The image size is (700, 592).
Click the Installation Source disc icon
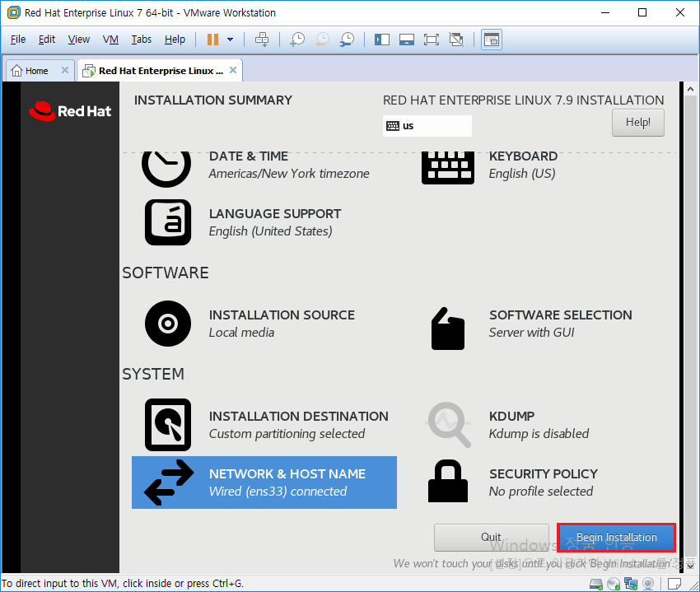pos(168,324)
